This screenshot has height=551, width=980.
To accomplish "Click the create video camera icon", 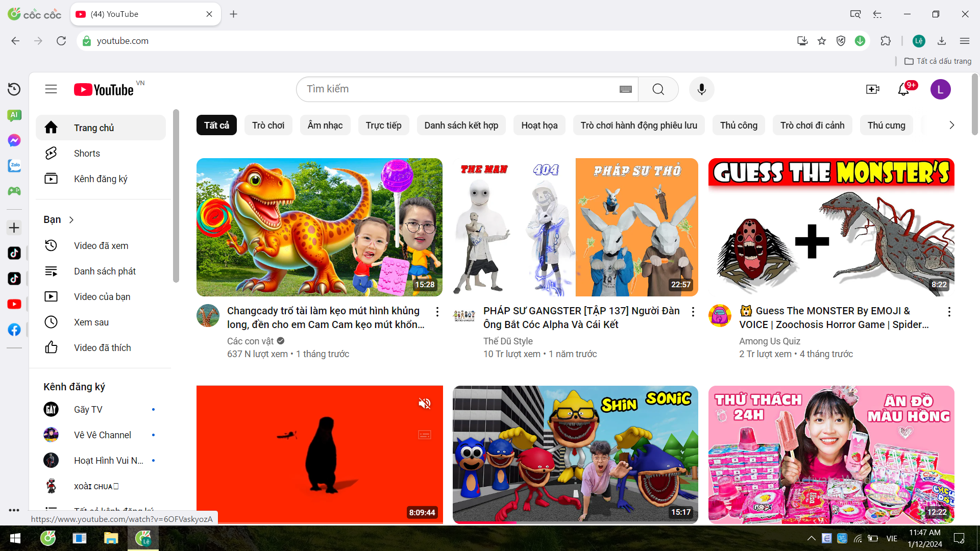I will [x=873, y=89].
